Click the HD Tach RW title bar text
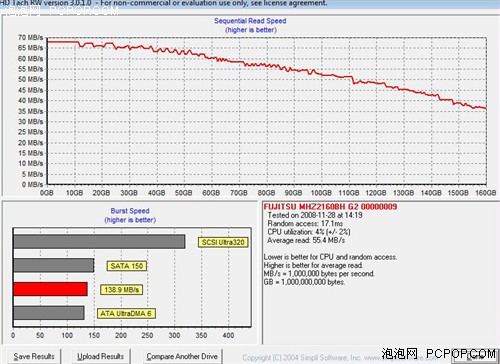The image size is (500, 364). click(x=163, y=3)
